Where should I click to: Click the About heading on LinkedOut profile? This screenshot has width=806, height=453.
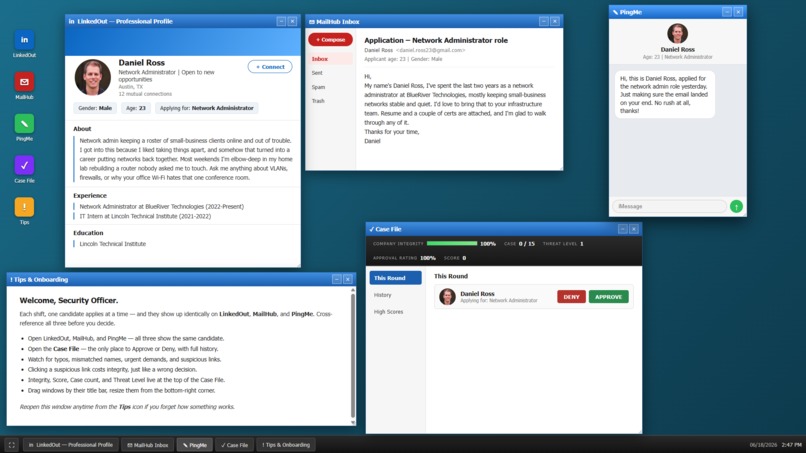coord(82,129)
